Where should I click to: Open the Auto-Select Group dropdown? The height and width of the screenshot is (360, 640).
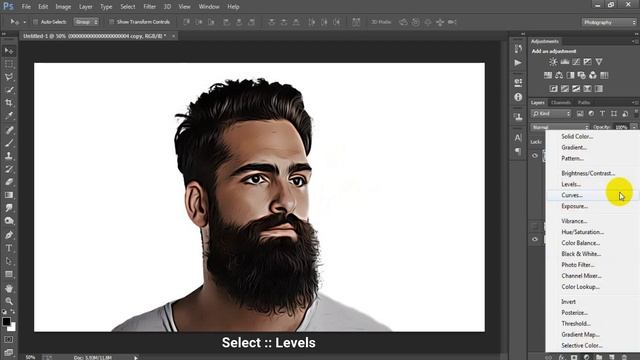click(86, 22)
